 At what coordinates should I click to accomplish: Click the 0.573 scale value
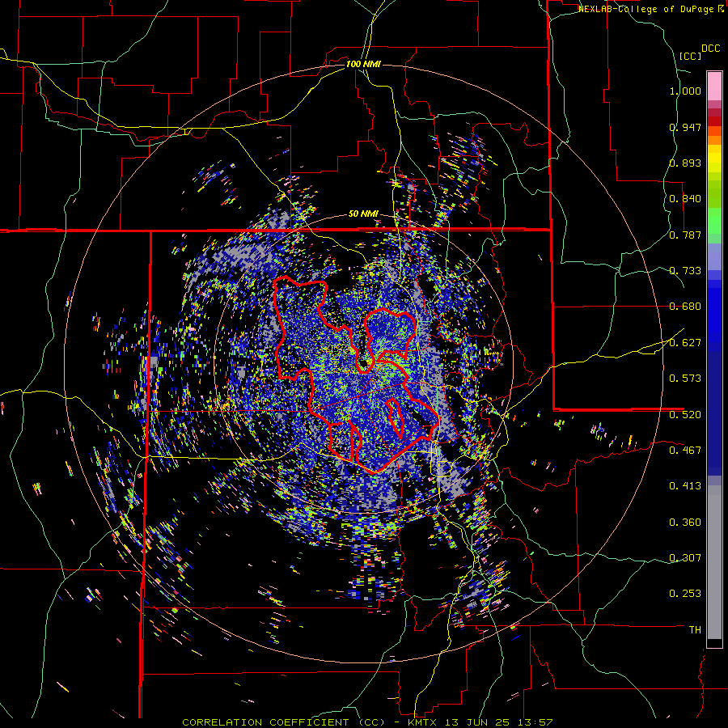(x=685, y=379)
